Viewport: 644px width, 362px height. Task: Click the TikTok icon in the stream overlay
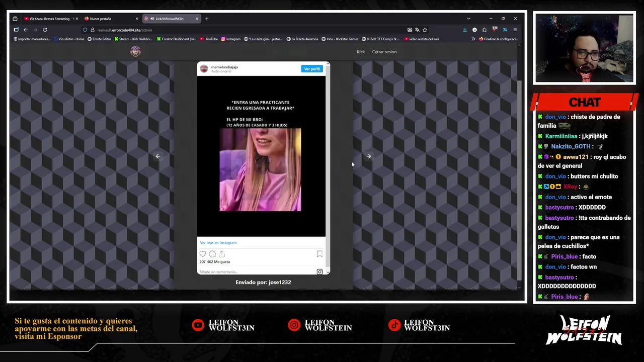pyautogui.click(x=394, y=325)
